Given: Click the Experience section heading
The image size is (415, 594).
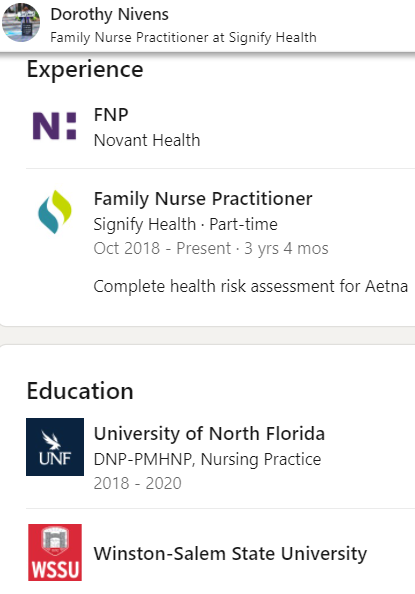Looking at the screenshot, I should (x=85, y=70).
